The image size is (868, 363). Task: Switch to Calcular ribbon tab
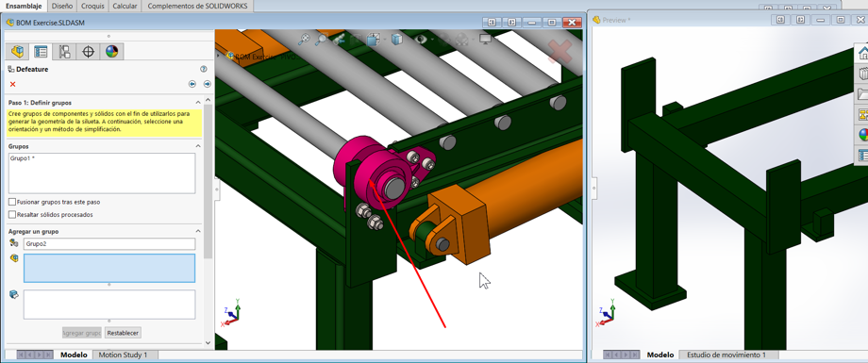125,6
